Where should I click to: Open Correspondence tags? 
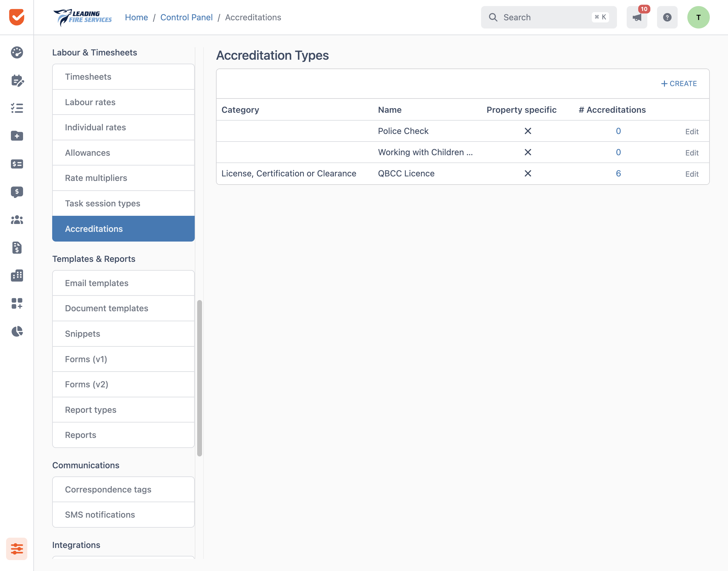tap(123, 489)
